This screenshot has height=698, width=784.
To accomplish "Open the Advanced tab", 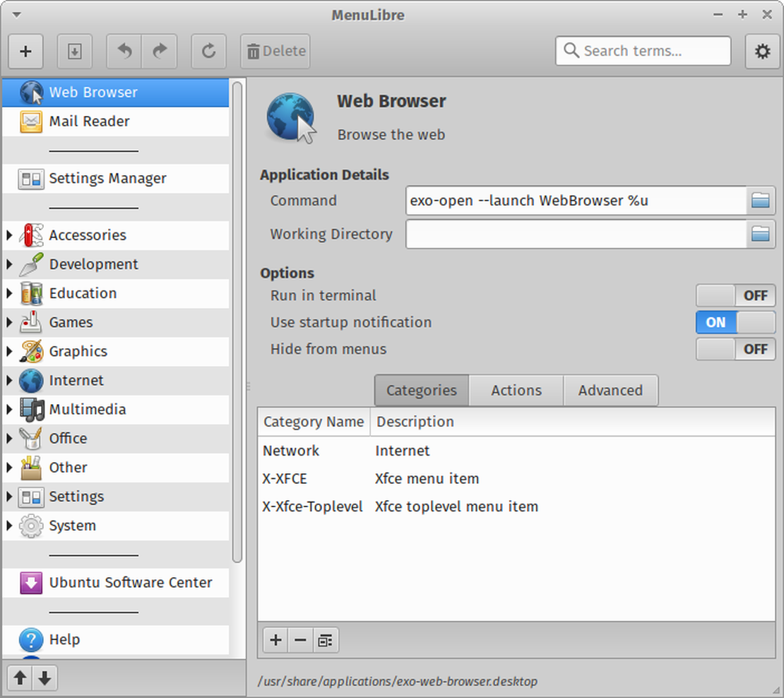I will coord(610,390).
